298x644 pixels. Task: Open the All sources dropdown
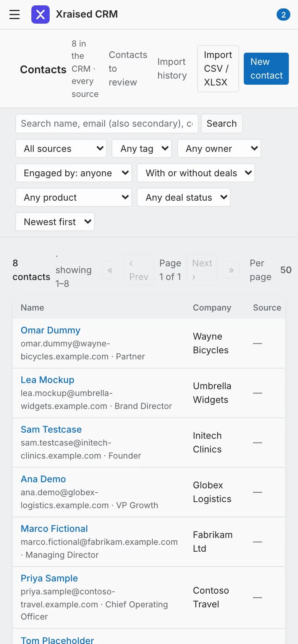click(61, 148)
